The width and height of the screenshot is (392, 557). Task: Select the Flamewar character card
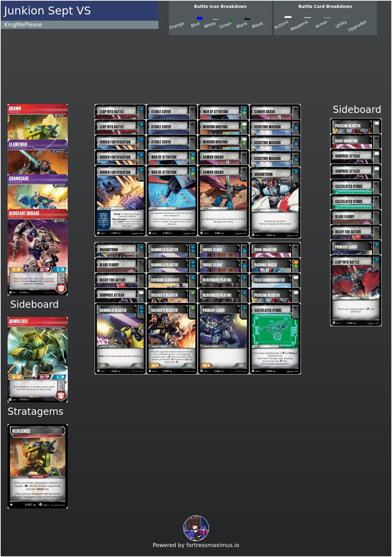(38, 157)
